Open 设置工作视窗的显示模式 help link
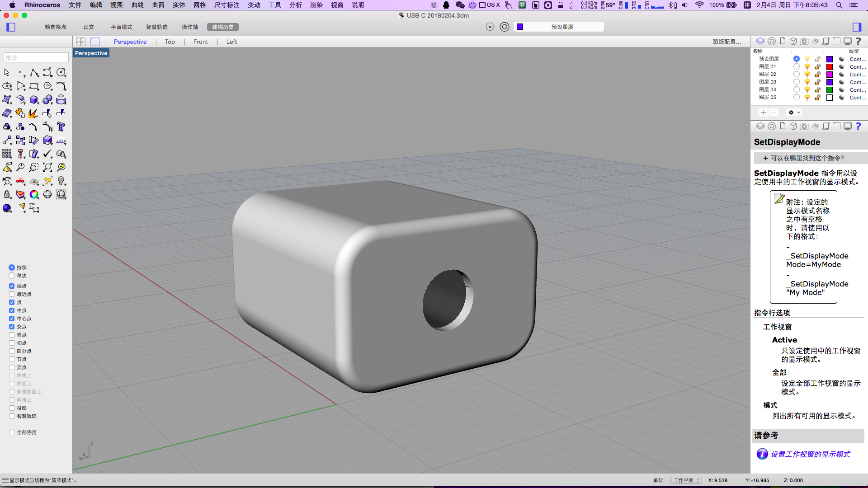The image size is (868, 488). pyautogui.click(x=810, y=454)
